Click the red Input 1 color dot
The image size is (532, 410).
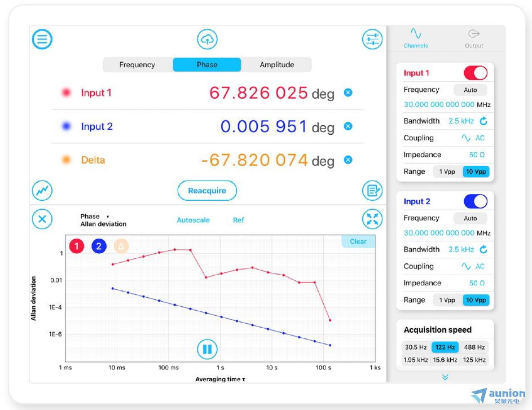67,92
